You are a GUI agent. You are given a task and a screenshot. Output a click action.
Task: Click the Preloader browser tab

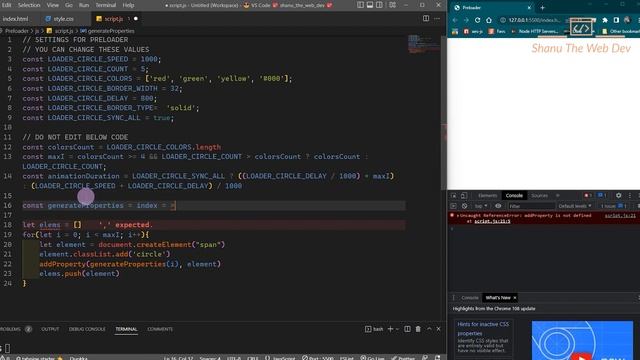point(493,7)
